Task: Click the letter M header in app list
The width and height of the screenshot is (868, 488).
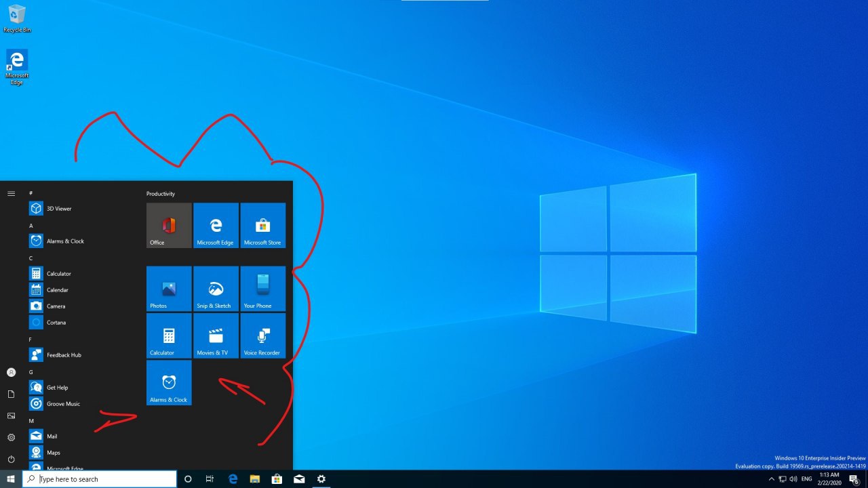Action: [31, 421]
